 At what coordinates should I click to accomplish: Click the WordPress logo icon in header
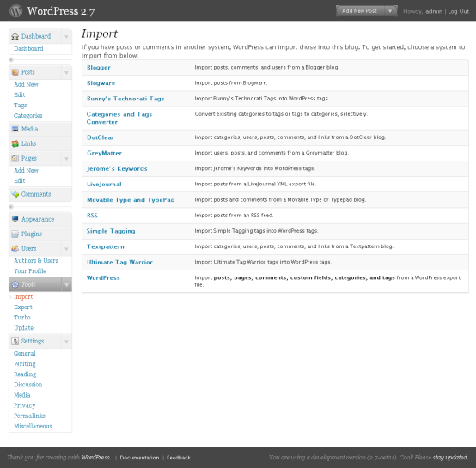pos(15,11)
